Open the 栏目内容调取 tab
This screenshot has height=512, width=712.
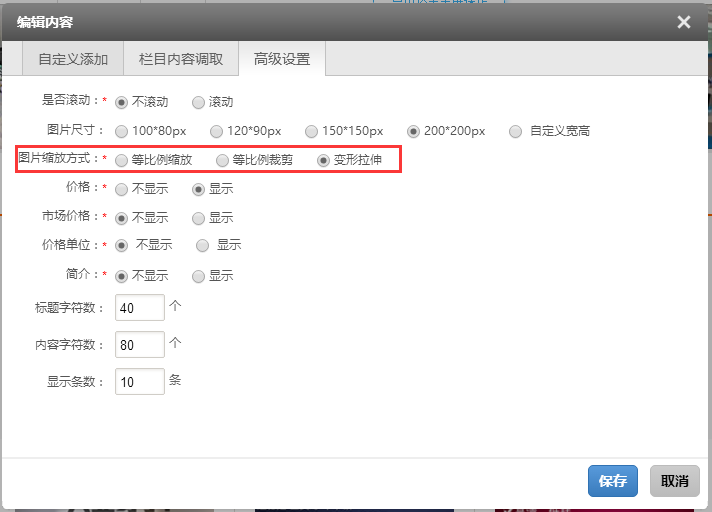pyautogui.click(x=181, y=59)
